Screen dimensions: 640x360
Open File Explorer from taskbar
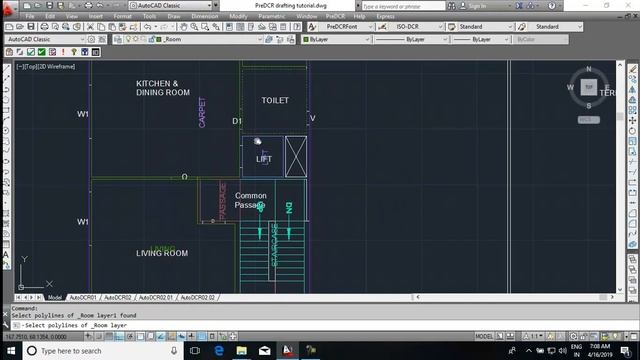(242, 351)
